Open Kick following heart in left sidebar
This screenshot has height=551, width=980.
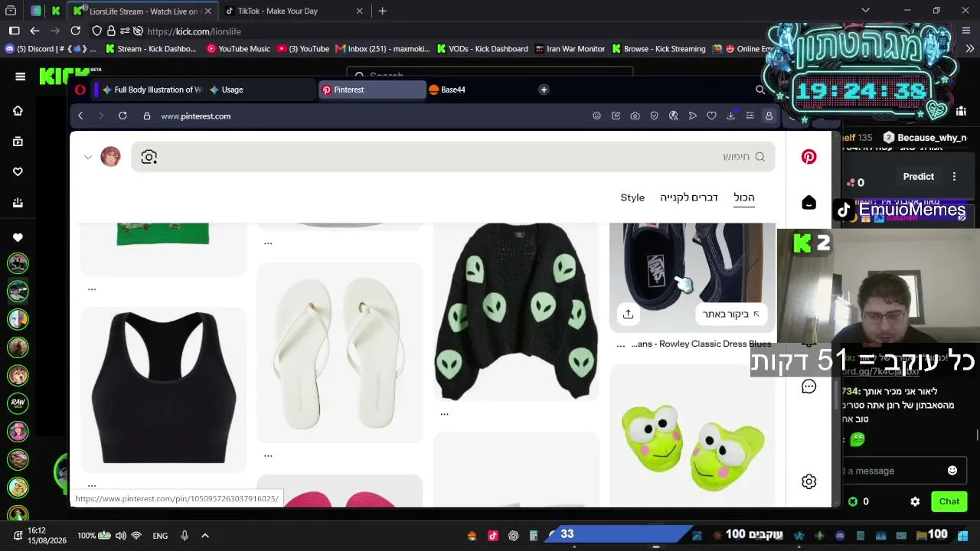coord(18,172)
